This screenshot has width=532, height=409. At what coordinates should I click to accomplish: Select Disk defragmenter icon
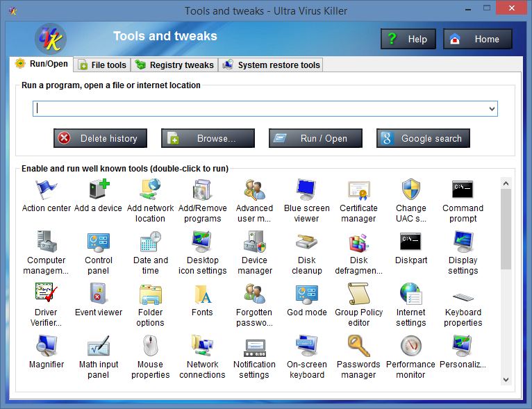358,242
